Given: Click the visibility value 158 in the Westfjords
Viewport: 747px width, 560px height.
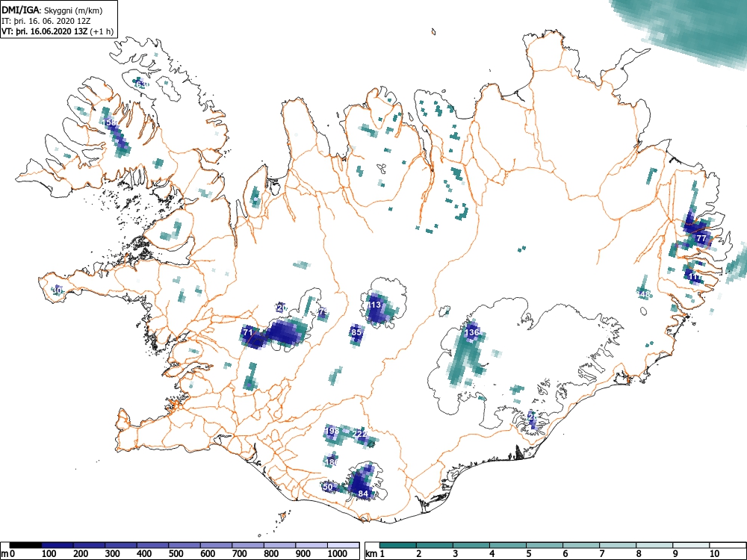Looking at the screenshot, I should [x=110, y=123].
